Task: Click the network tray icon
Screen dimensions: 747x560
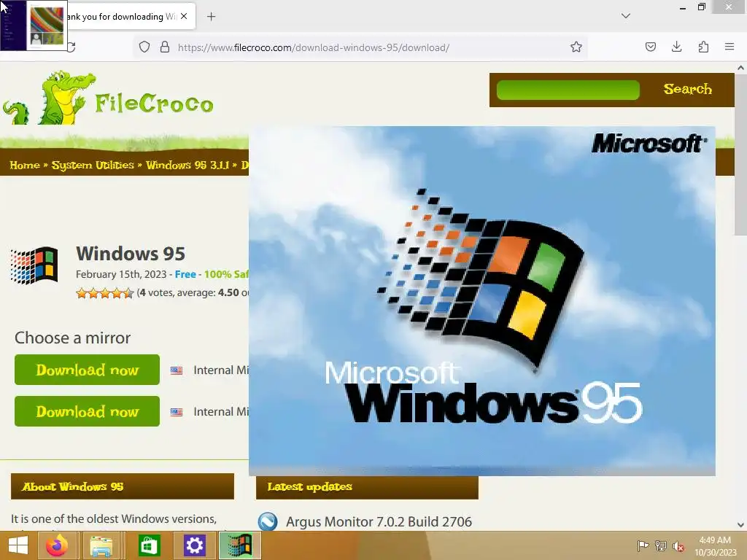Action: 661,545
